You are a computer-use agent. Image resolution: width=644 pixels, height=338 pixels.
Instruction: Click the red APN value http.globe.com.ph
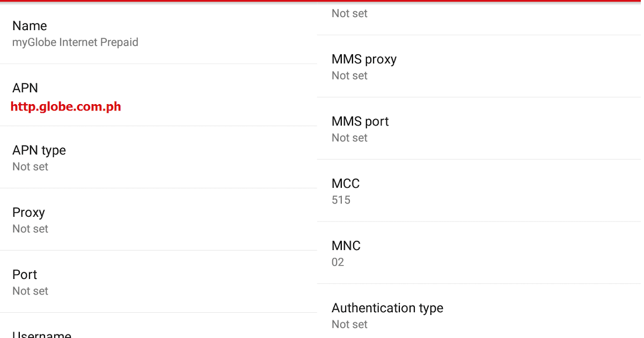point(67,106)
